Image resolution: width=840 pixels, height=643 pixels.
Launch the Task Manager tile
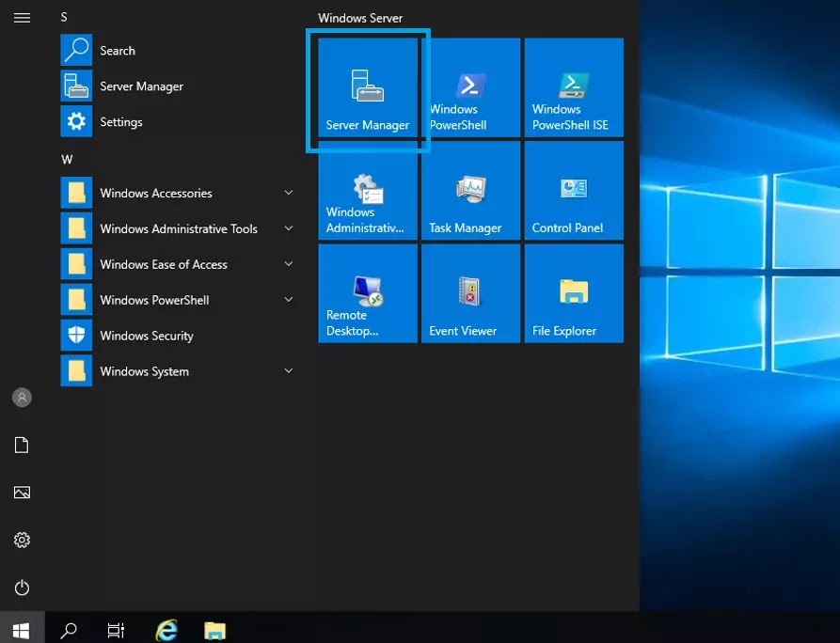click(x=471, y=191)
